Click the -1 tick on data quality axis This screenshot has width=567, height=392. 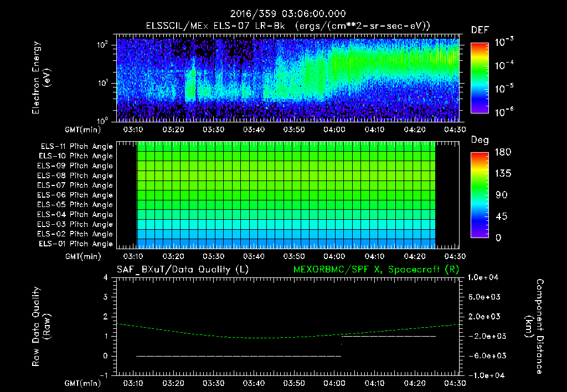104,376
